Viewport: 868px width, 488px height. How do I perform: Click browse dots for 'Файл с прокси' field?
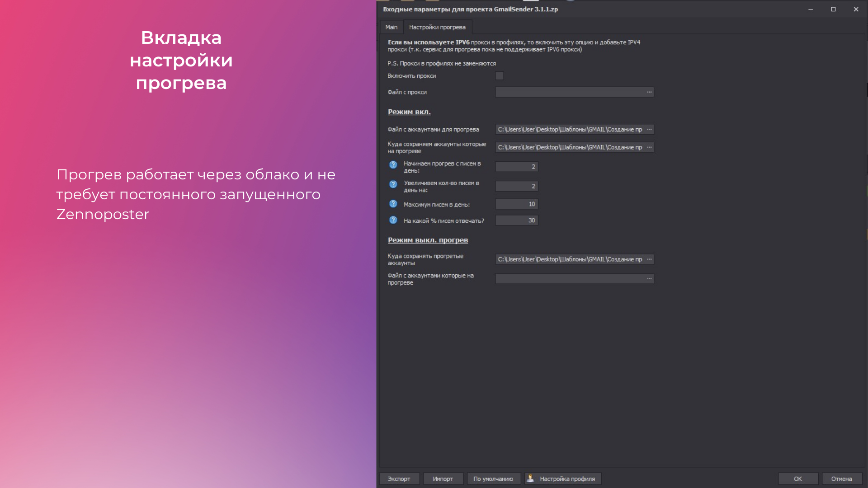click(x=649, y=92)
